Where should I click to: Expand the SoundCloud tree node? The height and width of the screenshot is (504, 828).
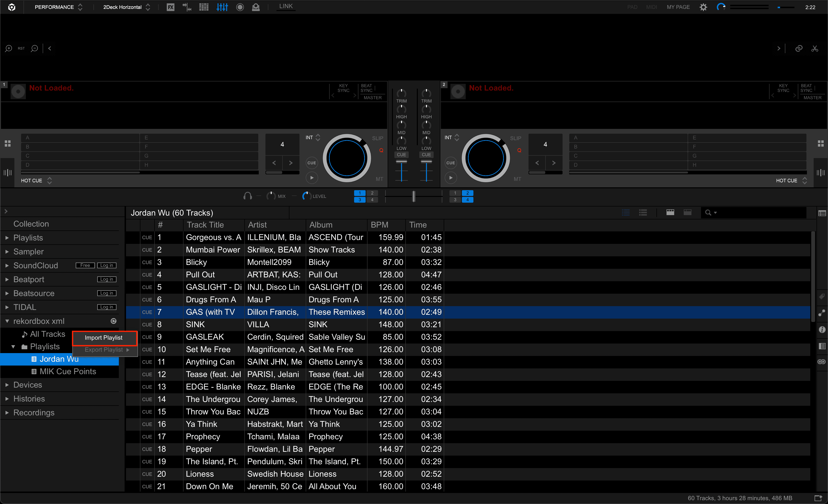tap(7, 265)
